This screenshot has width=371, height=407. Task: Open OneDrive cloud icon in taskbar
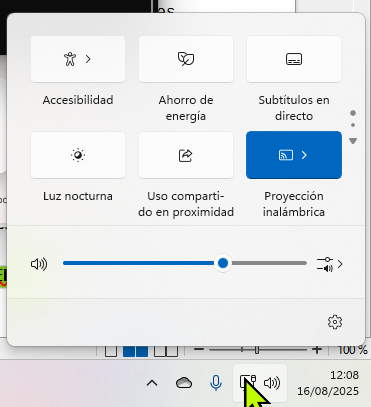tap(184, 383)
